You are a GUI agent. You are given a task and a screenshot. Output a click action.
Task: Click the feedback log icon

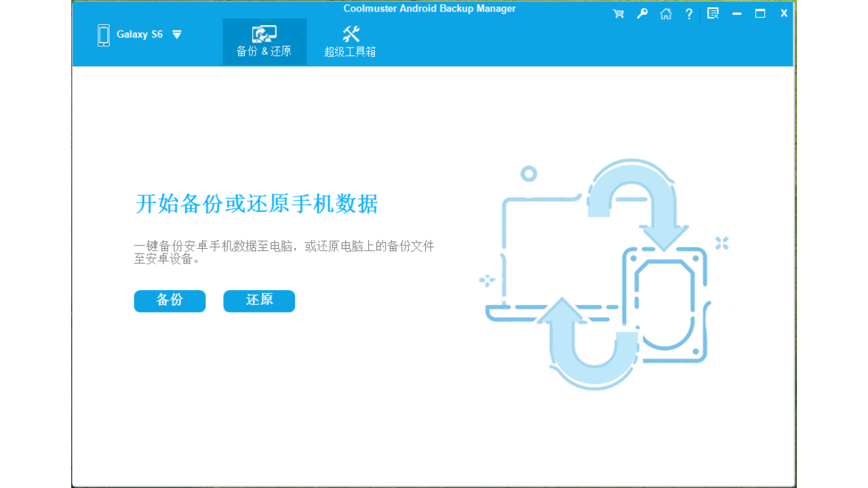(x=712, y=13)
